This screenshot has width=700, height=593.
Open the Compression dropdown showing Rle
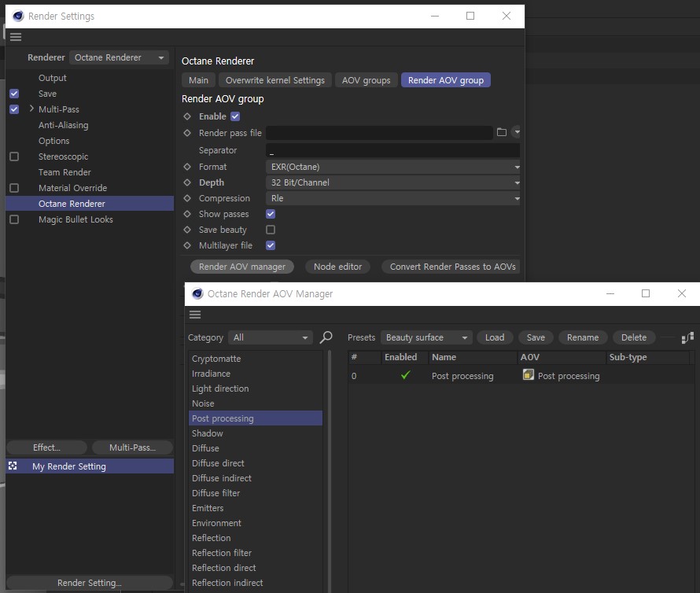tap(392, 198)
